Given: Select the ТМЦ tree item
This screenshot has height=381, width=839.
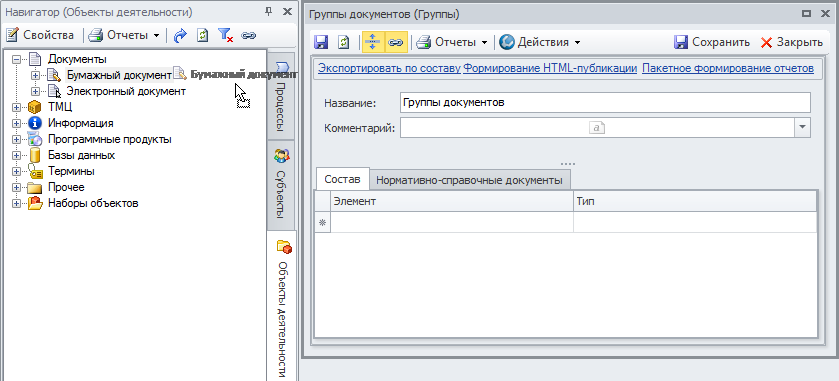Looking at the screenshot, I should (60, 107).
